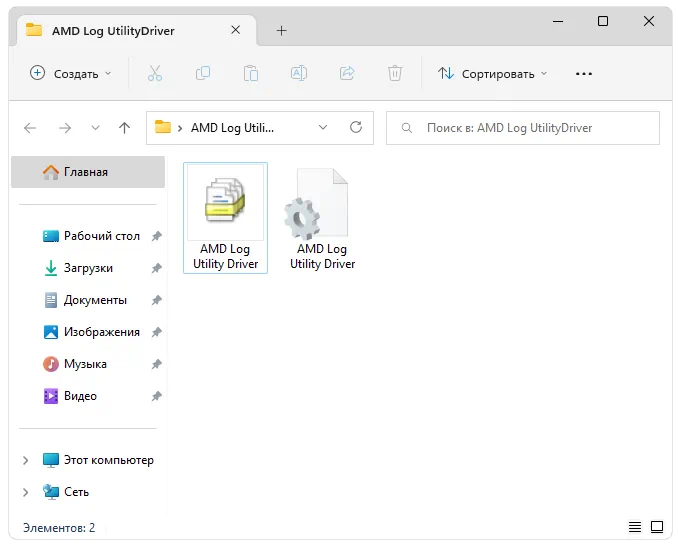Click the Paste clipboard icon
This screenshot has height=548, width=678.
251,73
